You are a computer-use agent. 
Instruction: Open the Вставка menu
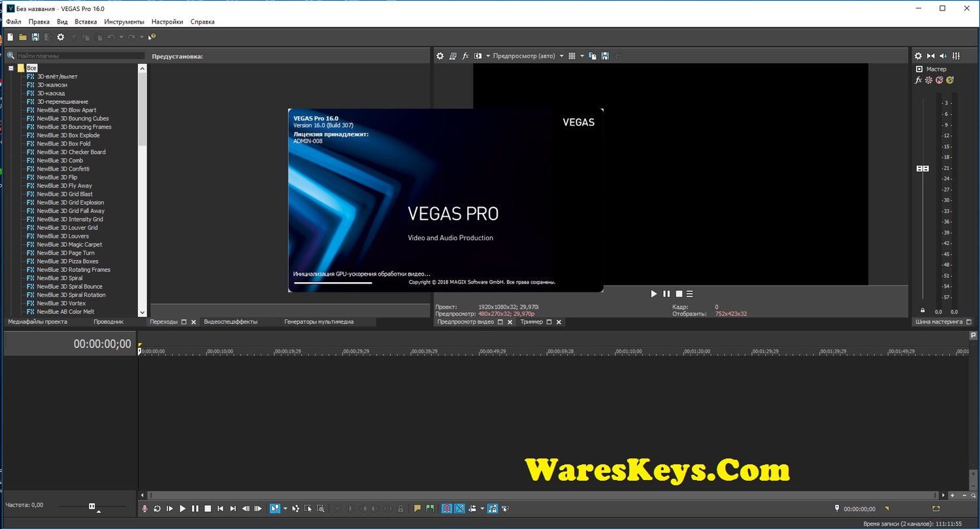coord(86,22)
